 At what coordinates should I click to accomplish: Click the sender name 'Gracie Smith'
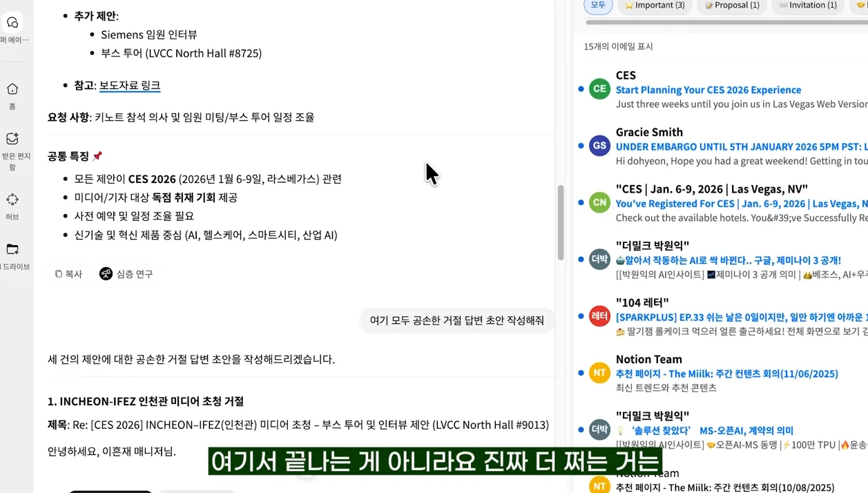[649, 132]
